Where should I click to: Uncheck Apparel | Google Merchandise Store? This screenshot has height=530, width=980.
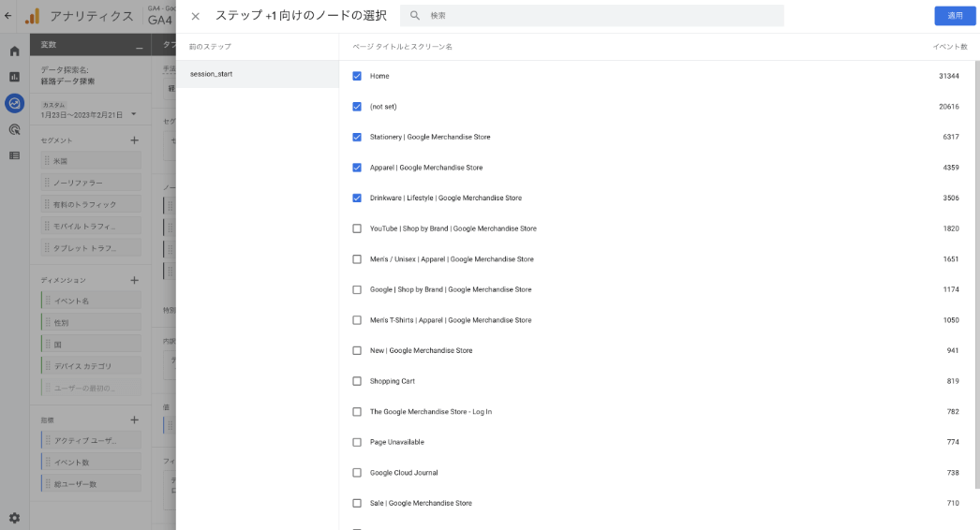coord(357,168)
